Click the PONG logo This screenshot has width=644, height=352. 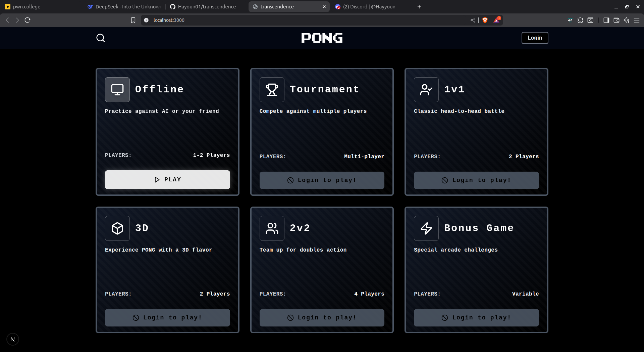click(x=322, y=38)
